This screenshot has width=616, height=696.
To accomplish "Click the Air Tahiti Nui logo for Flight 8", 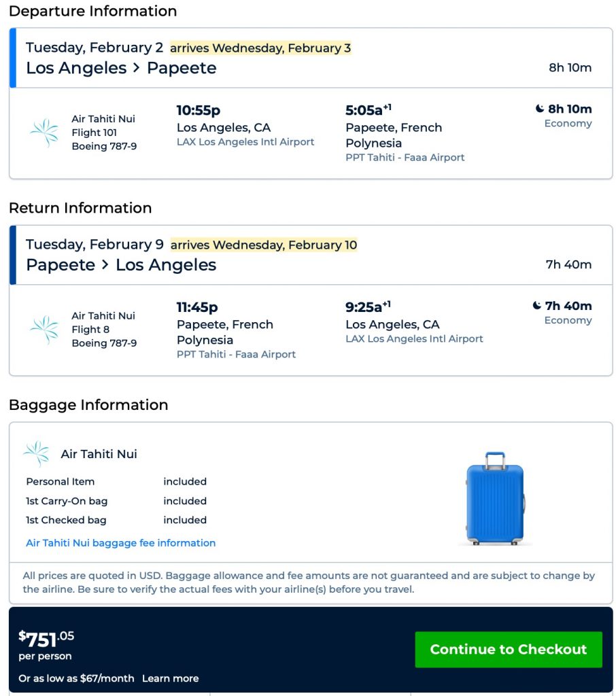I will [x=45, y=330].
